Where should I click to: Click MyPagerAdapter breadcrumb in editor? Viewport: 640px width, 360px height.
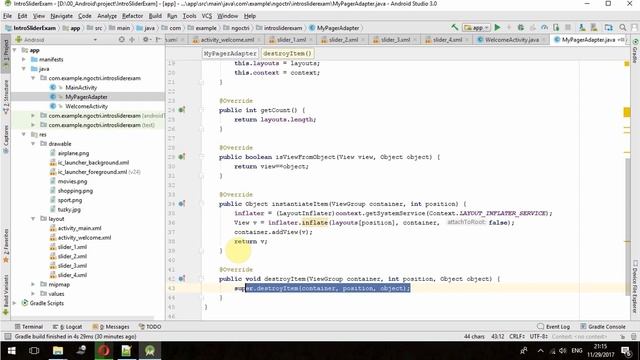[230, 53]
